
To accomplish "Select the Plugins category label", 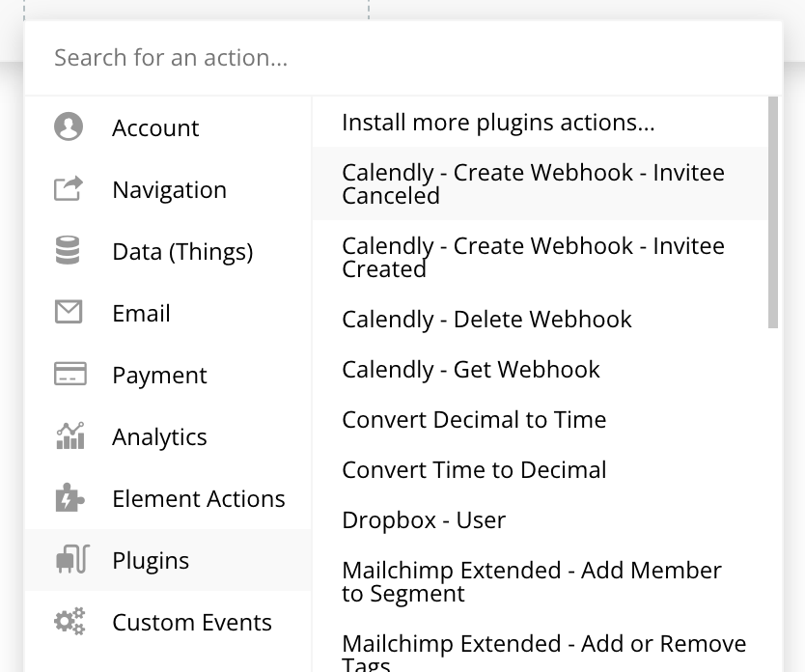I will point(151,560).
